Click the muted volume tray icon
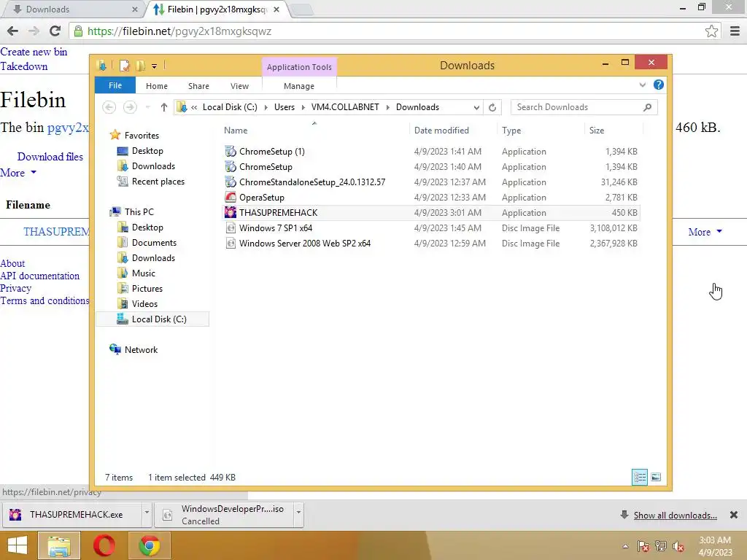Viewport: 747px width, 560px height. 678,546
